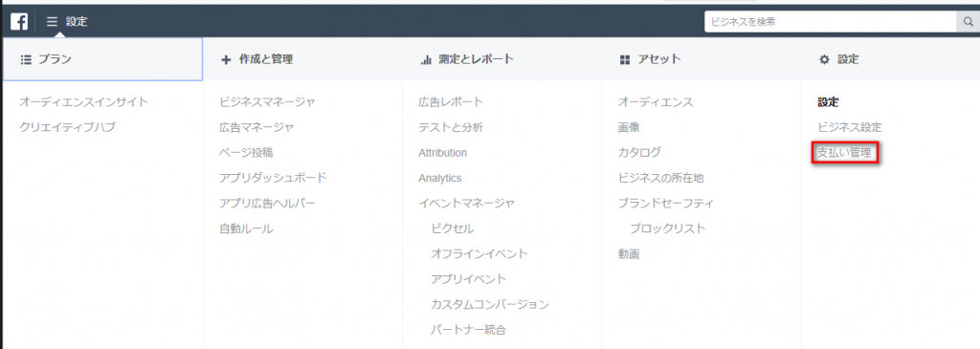This screenshot has height=349, width=980.
Task: Select the 測定とレポート header text
Action: pos(476,59)
